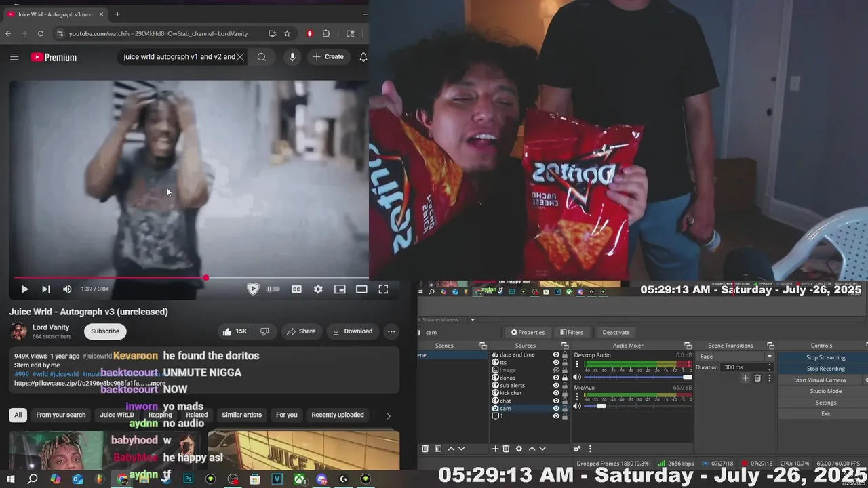Image resolution: width=868 pixels, height=488 pixels.
Task: Focus the YouTube search field
Action: pos(178,57)
